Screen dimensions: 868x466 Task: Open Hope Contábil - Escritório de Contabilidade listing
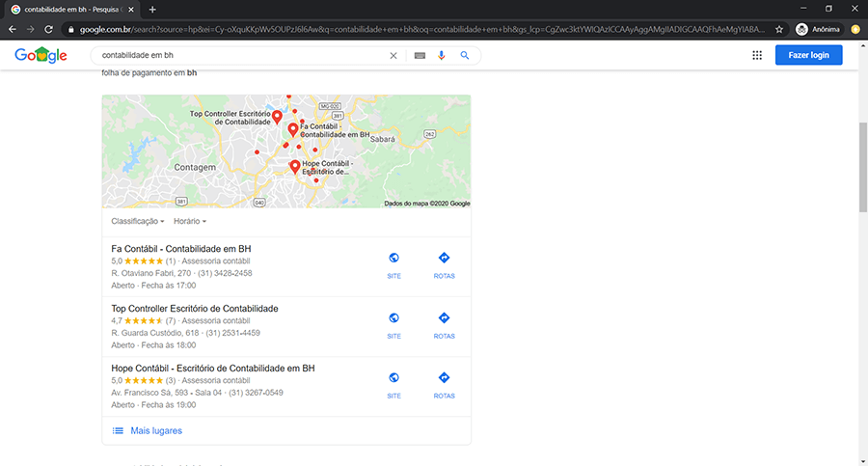click(x=212, y=369)
